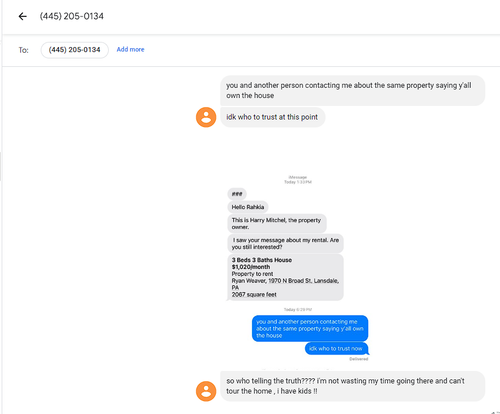Select the message 'so who telling the truth????'
500x414 pixels.
[353, 386]
